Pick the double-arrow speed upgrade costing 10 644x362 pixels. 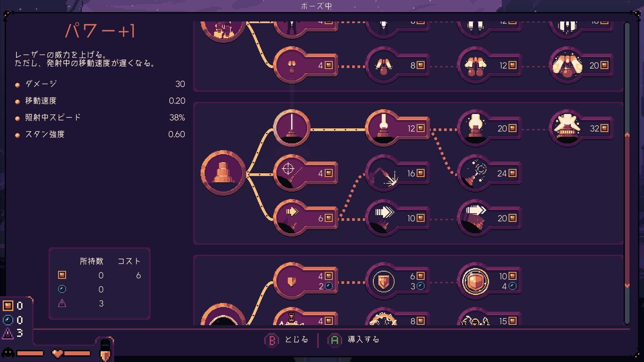pyautogui.click(x=397, y=218)
